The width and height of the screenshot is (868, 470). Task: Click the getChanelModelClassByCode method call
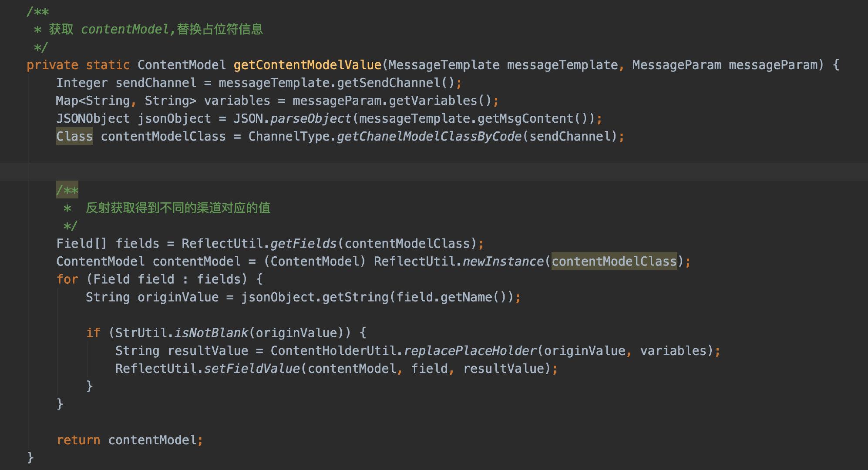click(429, 137)
